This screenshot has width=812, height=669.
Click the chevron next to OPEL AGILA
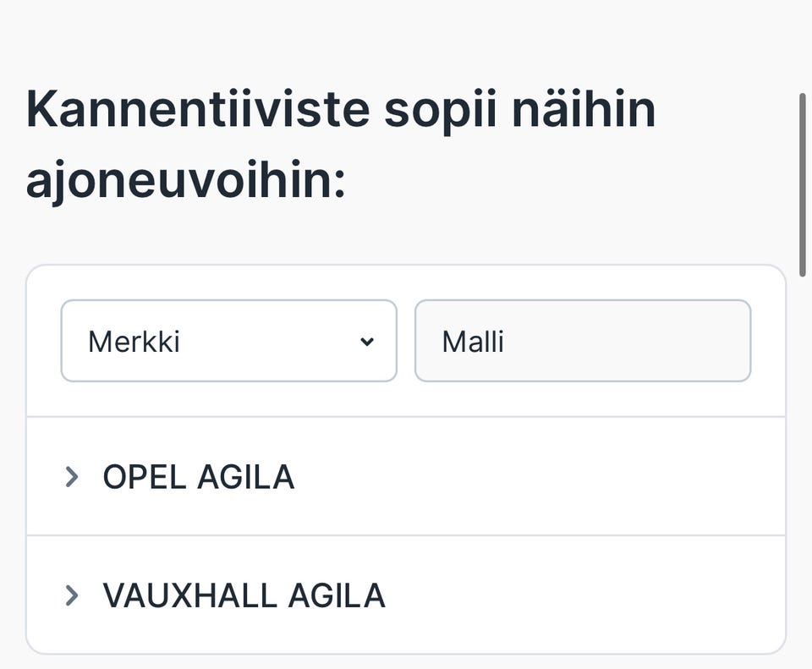(x=71, y=477)
